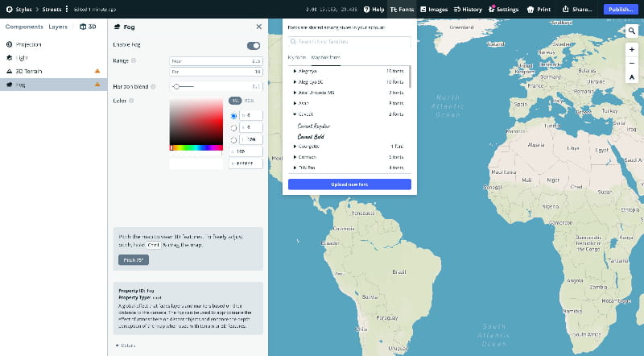Adjust the Horizon blend slider

(177, 85)
